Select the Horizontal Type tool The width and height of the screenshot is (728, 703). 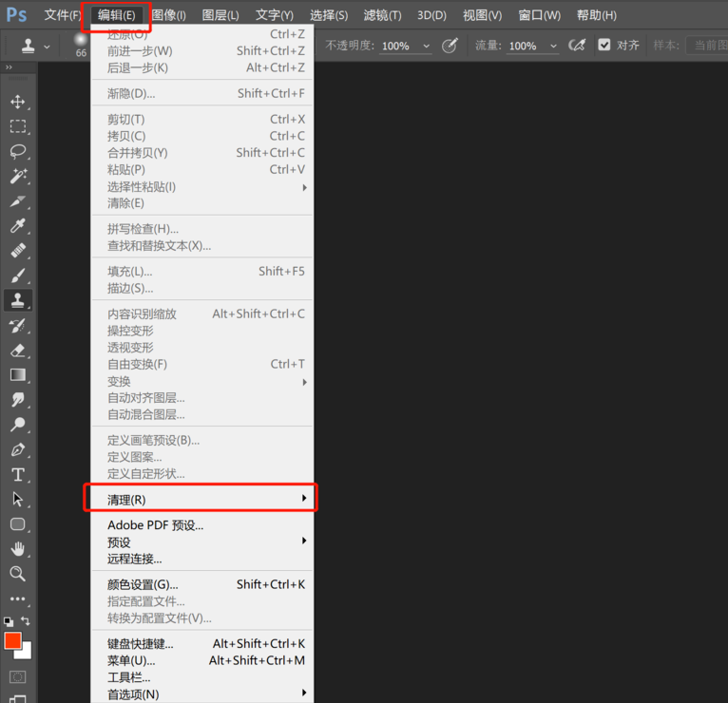18,474
